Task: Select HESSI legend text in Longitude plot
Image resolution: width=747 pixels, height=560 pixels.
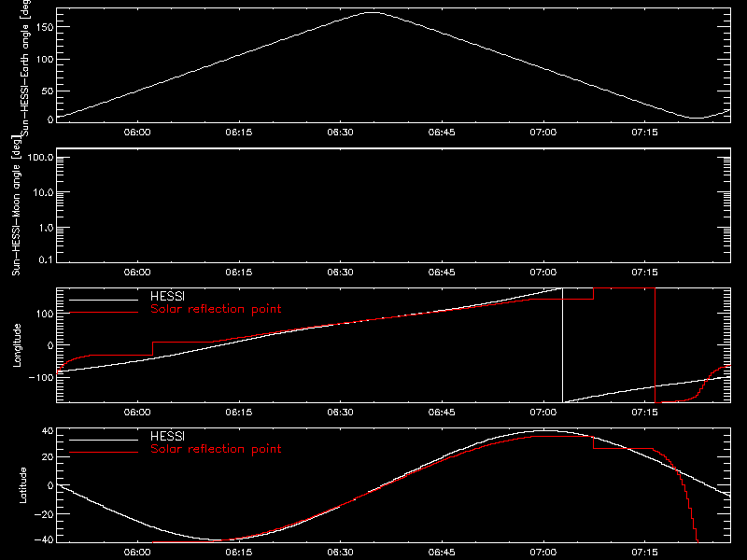Action: tap(167, 296)
